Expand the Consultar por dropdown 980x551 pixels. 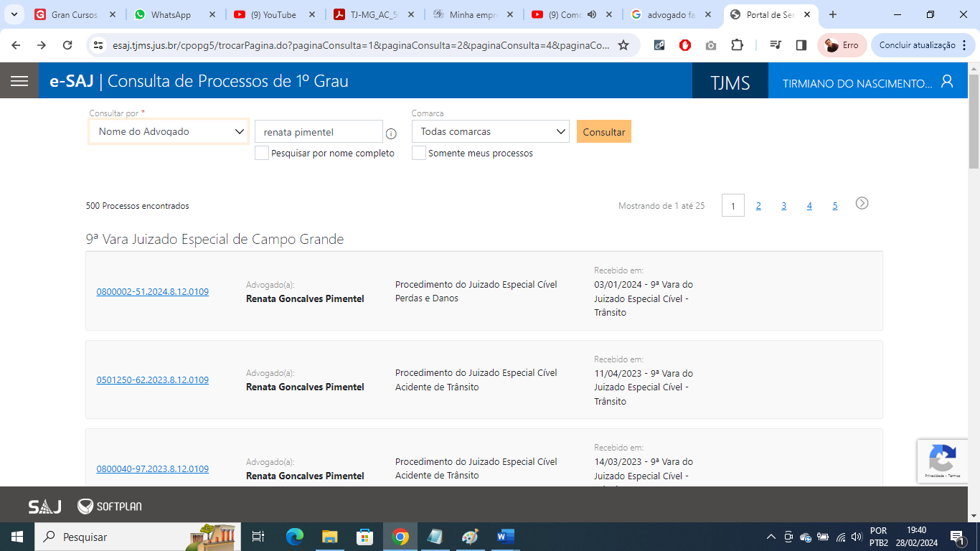[x=169, y=132]
